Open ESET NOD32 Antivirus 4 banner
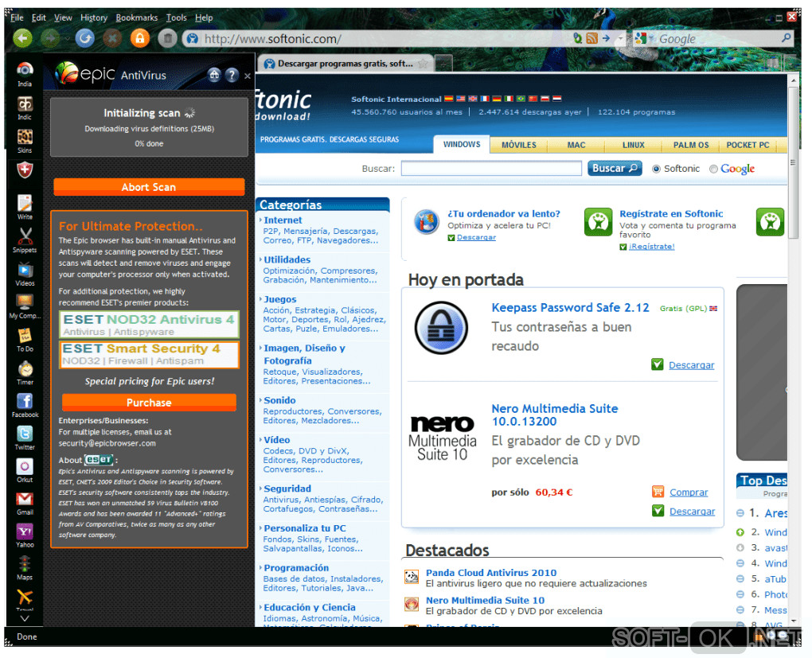812x658 pixels. (x=149, y=325)
